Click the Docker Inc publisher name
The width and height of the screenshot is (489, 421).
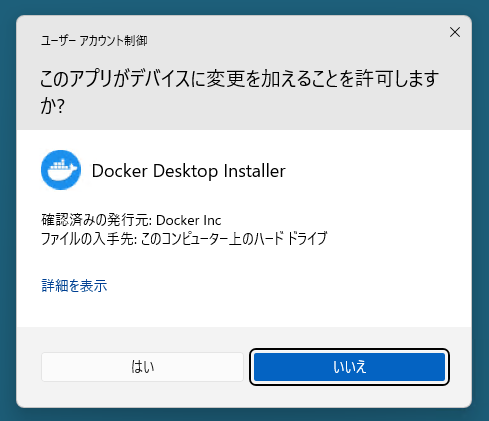(x=188, y=220)
